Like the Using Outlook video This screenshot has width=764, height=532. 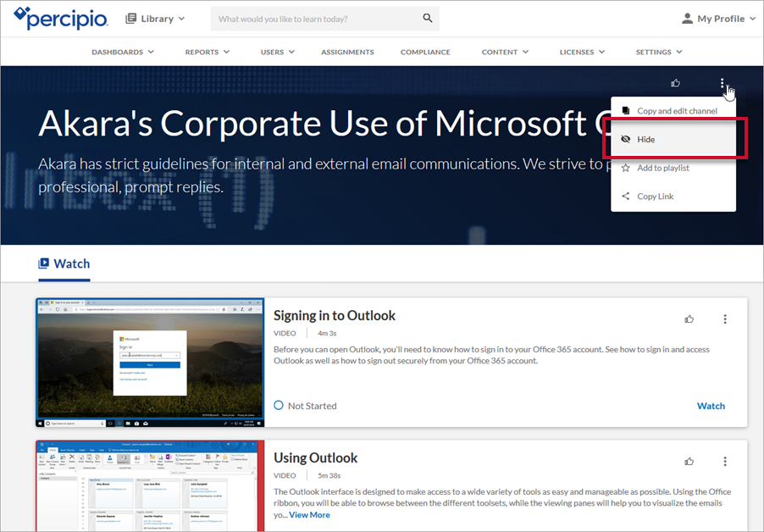coord(689,462)
